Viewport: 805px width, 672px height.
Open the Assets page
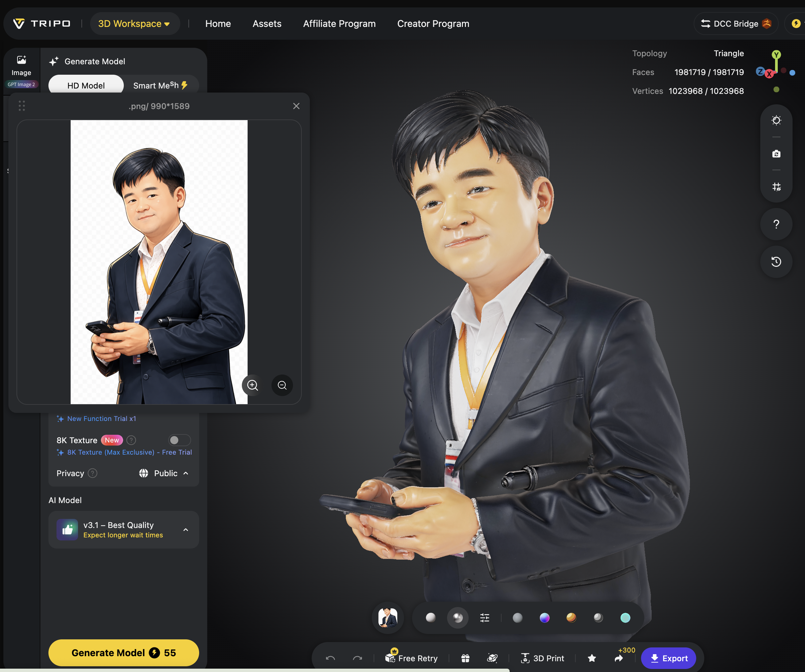pyautogui.click(x=267, y=24)
